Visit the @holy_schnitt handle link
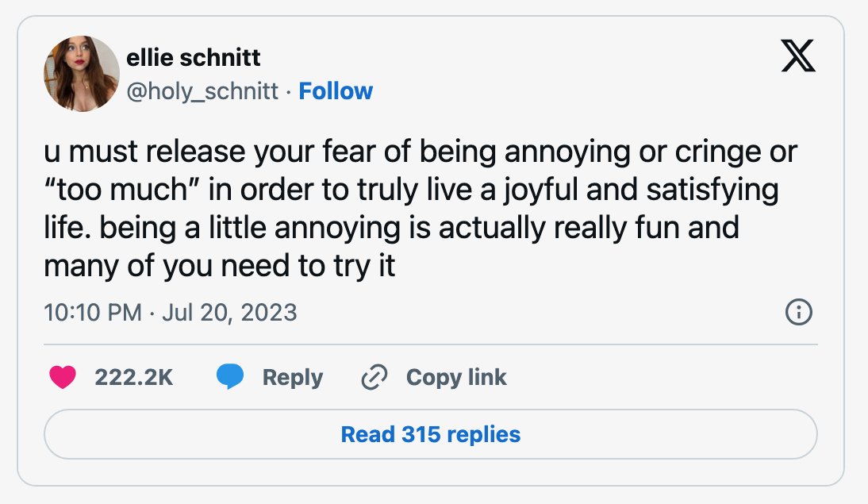868x504 pixels. (x=202, y=90)
